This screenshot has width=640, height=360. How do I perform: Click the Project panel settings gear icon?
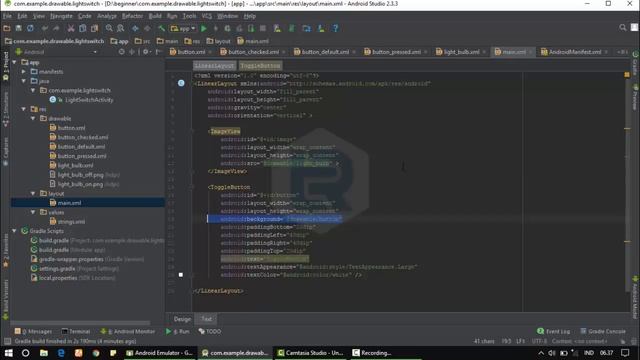146,52
